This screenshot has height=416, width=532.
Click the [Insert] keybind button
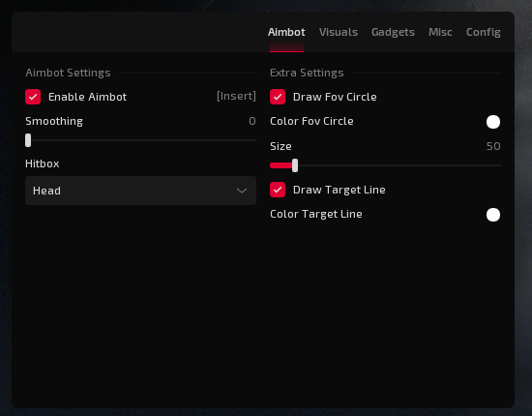point(236,97)
